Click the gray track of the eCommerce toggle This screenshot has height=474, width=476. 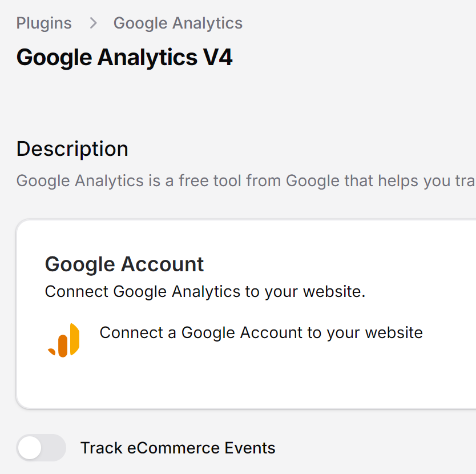tap(54, 448)
